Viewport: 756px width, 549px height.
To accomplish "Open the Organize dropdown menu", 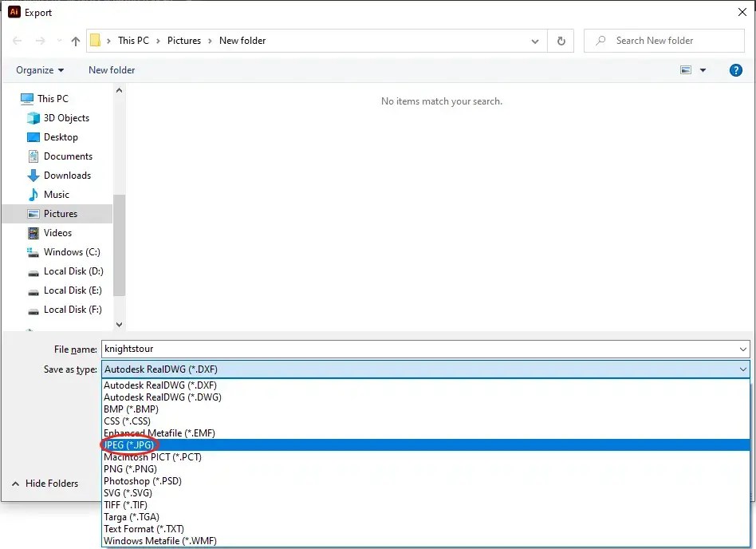I will (39, 70).
